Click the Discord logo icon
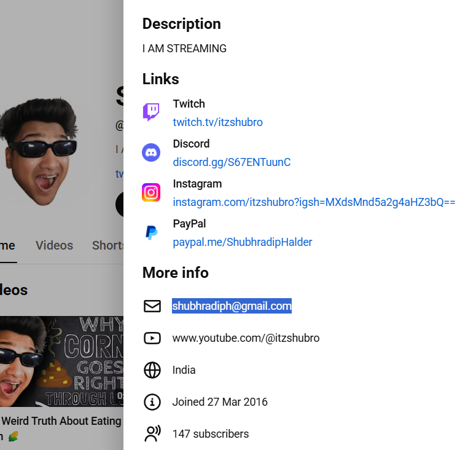476x450 pixels. click(x=151, y=152)
